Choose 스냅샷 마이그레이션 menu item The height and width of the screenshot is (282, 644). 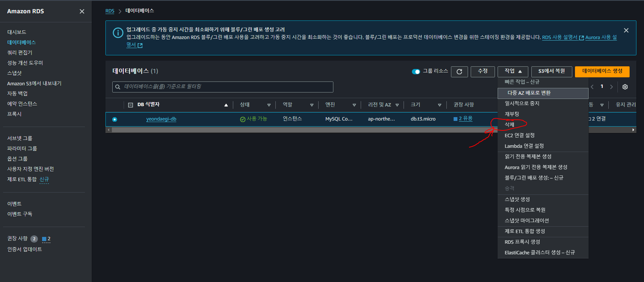(543, 221)
